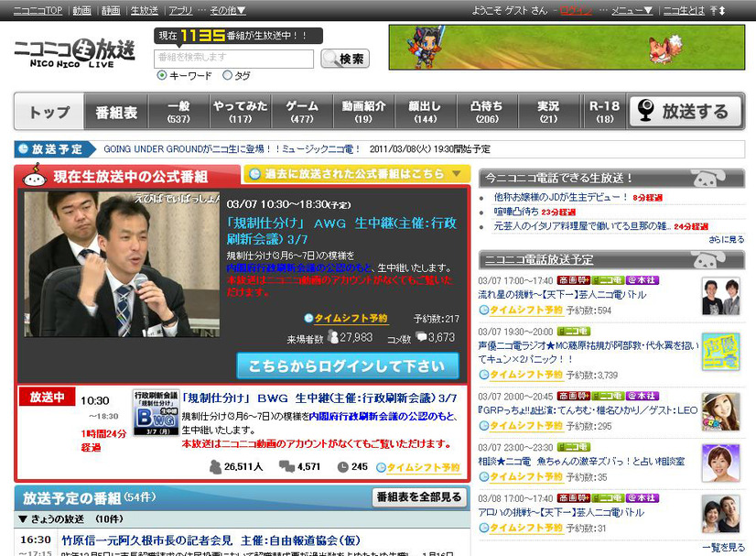The height and width of the screenshot is (556, 756).
Task: Click こちらからログインして下さい button
Action: [348, 365]
